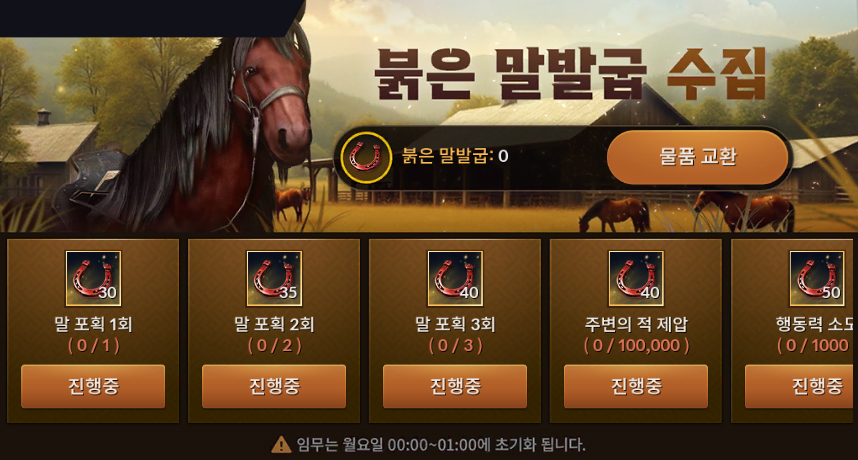Click the warning triangle icon near reset notice
The image size is (858, 460).
click(x=281, y=444)
